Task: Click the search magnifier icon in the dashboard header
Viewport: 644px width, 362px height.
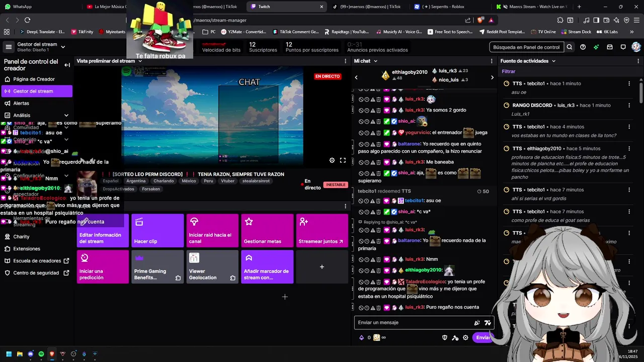Action: (x=570, y=47)
